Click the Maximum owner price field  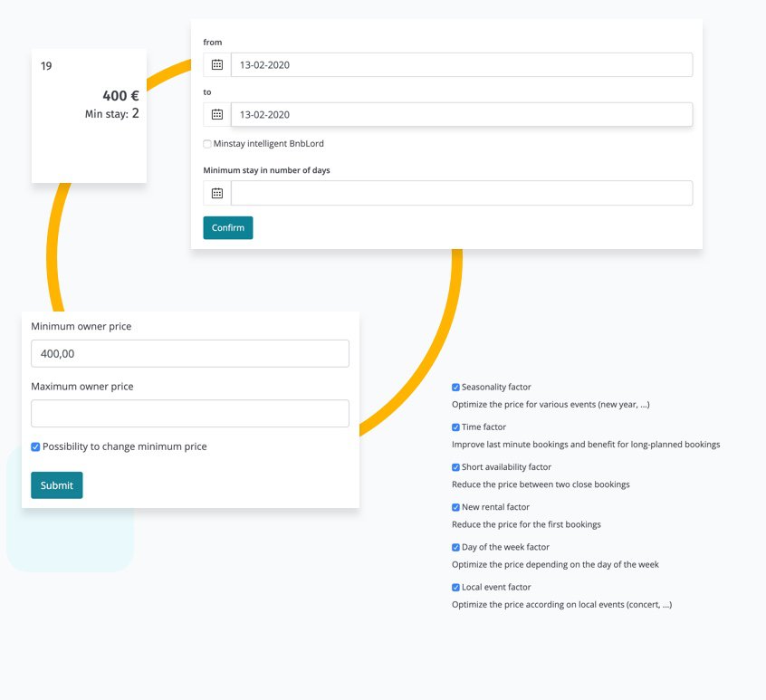[x=190, y=413]
